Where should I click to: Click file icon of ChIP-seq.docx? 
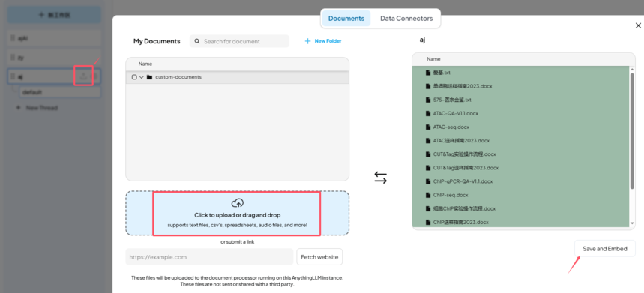428,195
